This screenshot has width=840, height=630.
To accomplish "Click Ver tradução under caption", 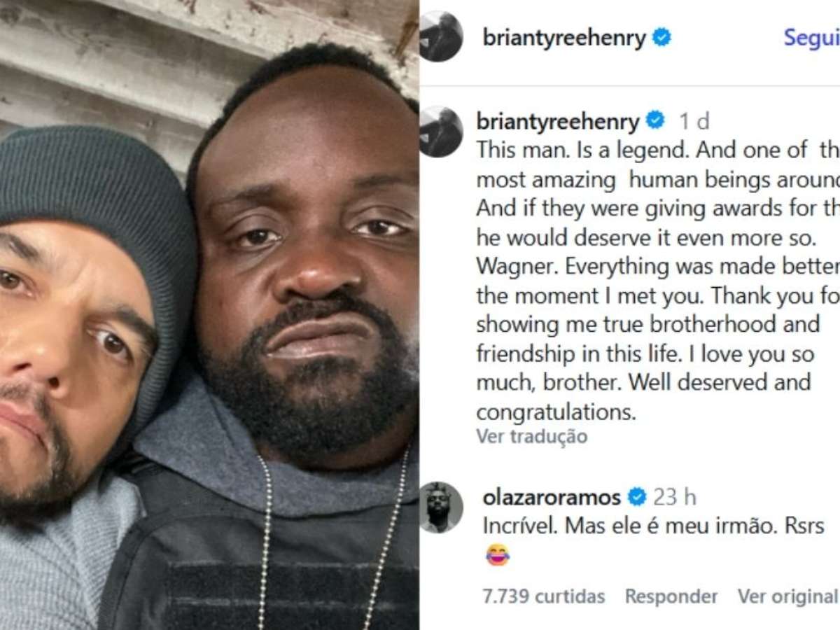I will pyautogui.click(x=532, y=436).
